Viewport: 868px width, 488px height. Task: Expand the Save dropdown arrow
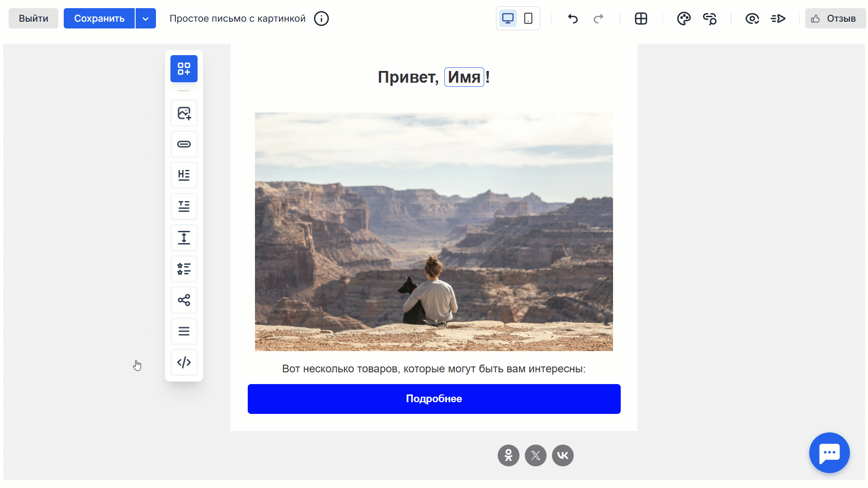tap(146, 19)
